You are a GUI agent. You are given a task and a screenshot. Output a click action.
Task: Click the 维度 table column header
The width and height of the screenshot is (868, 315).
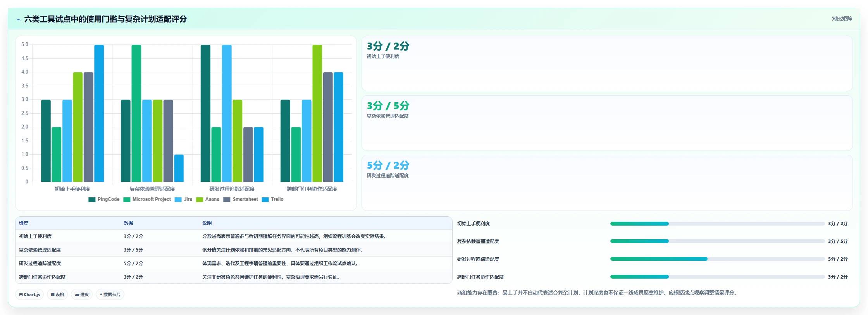pyautogui.click(x=24, y=223)
